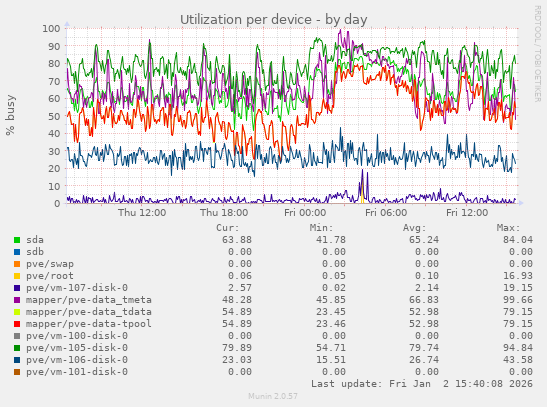The image size is (547, 407).
Task: Click the pve/vm-106-disk-0 navy swatch
Action: pos(17,360)
